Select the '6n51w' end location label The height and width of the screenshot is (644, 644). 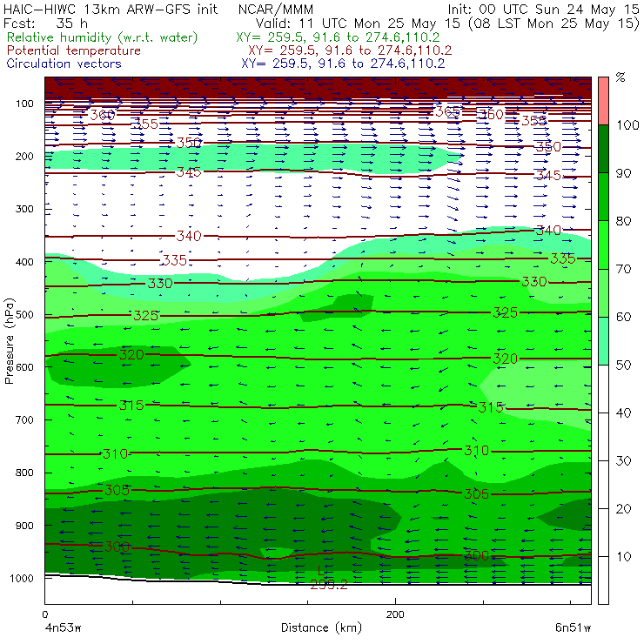573,627
